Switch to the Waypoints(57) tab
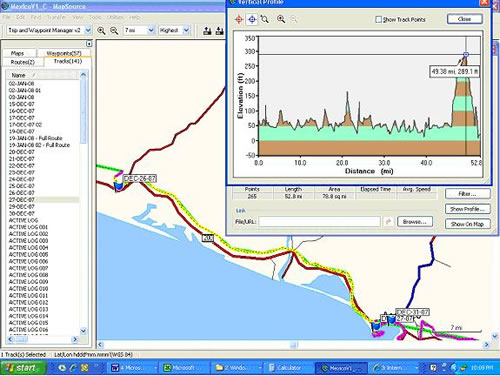 pyautogui.click(x=64, y=53)
